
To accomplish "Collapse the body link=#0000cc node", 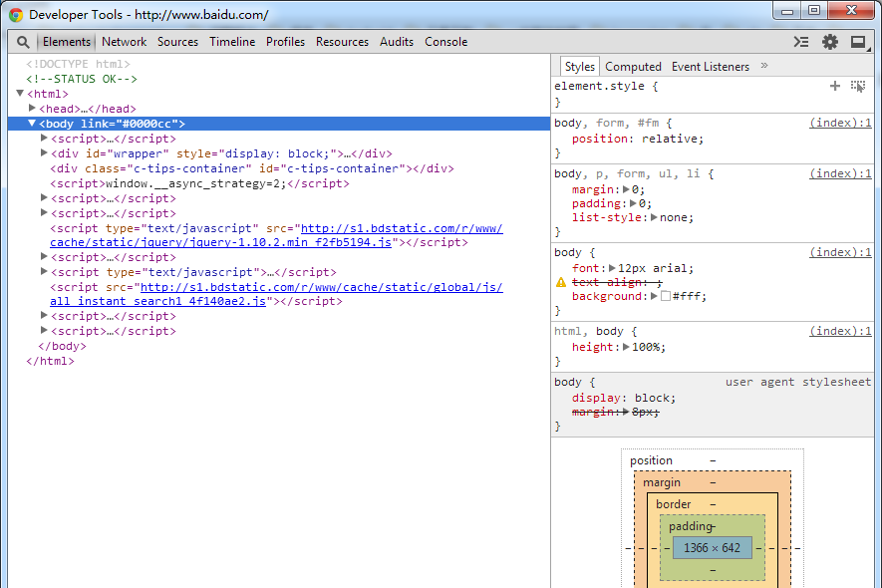I will click(x=32, y=124).
